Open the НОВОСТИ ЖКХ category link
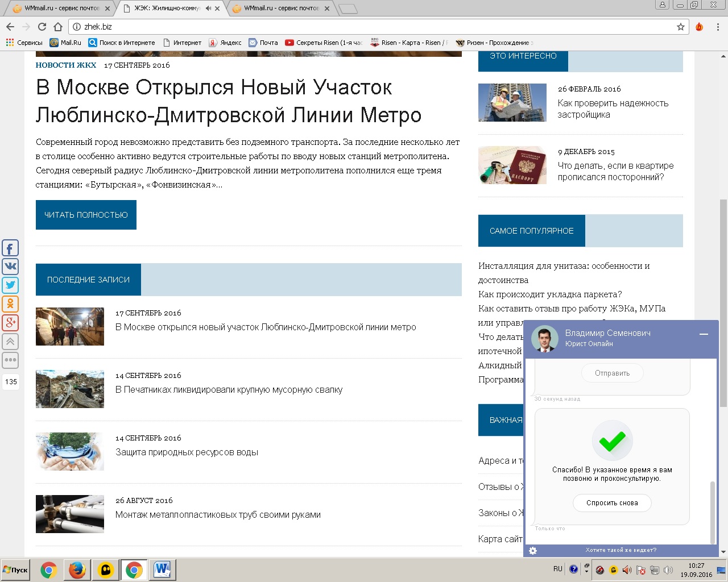The width and height of the screenshot is (728, 582). pos(66,65)
